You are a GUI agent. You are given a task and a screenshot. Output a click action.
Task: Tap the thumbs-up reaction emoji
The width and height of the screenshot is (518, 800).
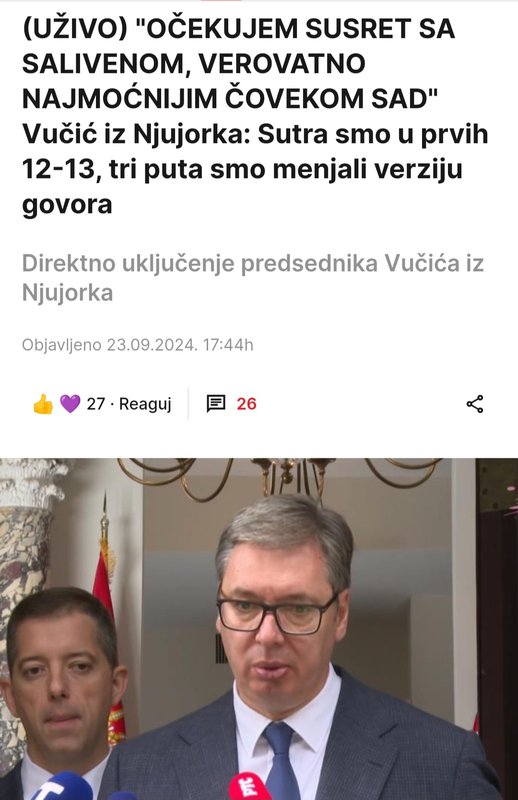point(43,404)
